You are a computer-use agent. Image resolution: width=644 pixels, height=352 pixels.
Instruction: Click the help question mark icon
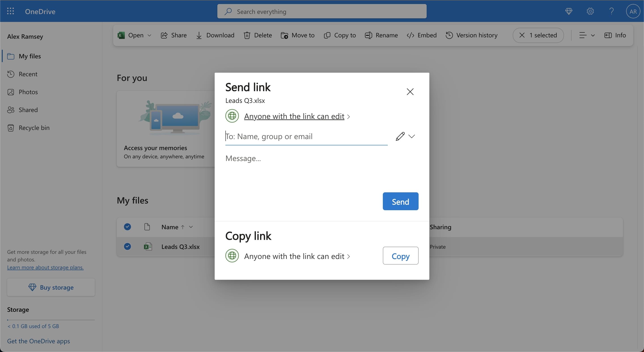pos(611,11)
